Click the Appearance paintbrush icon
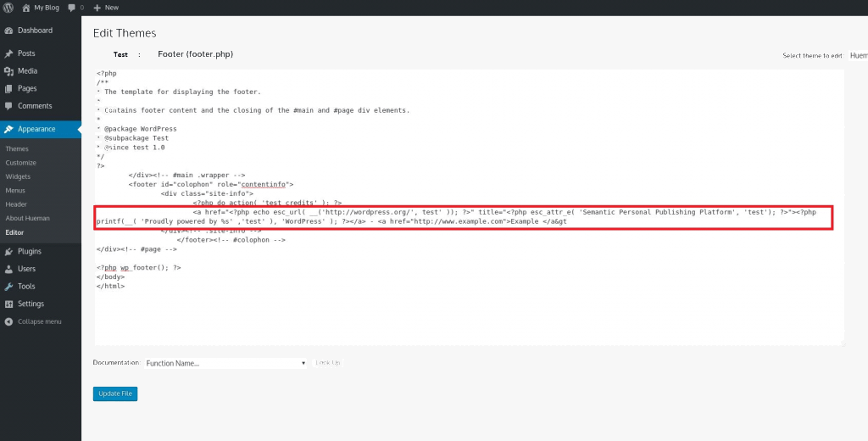Viewport: 868px width, 441px height. coord(8,129)
